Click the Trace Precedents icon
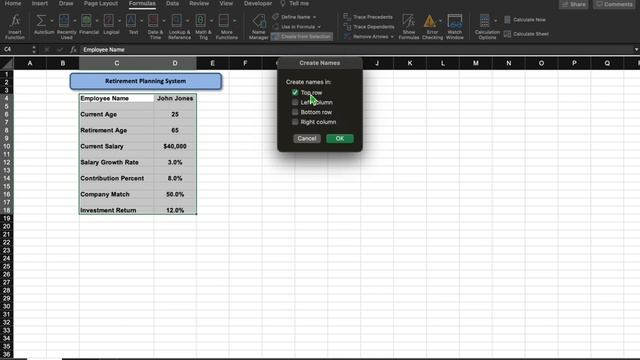The height and width of the screenshot is (360, 640). pyautogui.click(x=347, y=17)
